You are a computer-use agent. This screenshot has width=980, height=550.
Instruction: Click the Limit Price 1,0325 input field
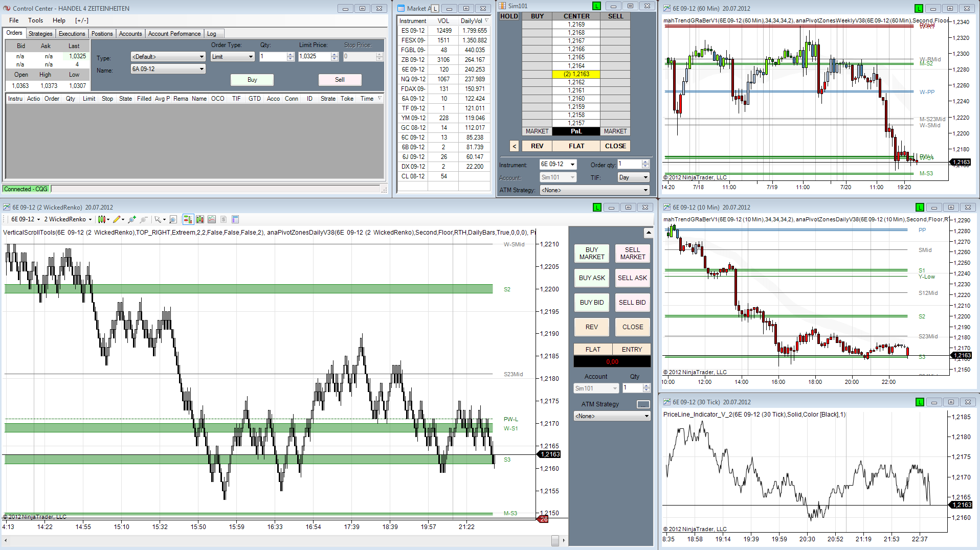click(x=315, y=56)
